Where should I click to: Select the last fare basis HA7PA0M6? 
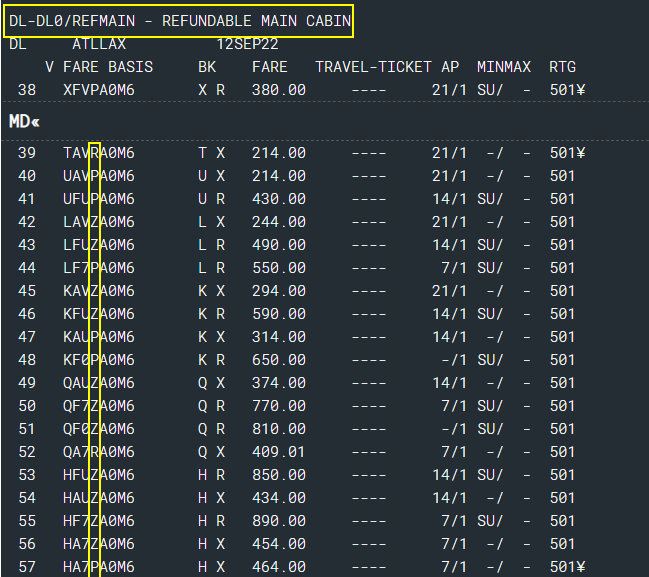click(98, 567)
